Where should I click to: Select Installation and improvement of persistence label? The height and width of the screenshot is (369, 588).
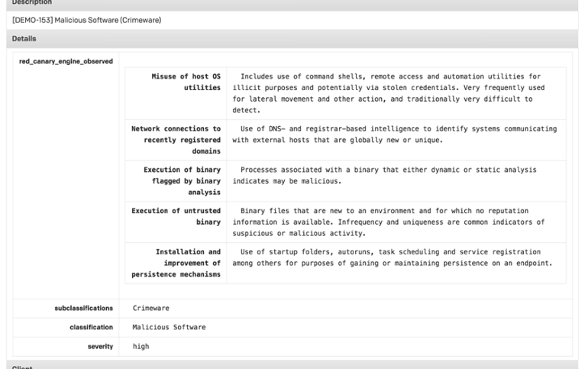pos(180,263)
